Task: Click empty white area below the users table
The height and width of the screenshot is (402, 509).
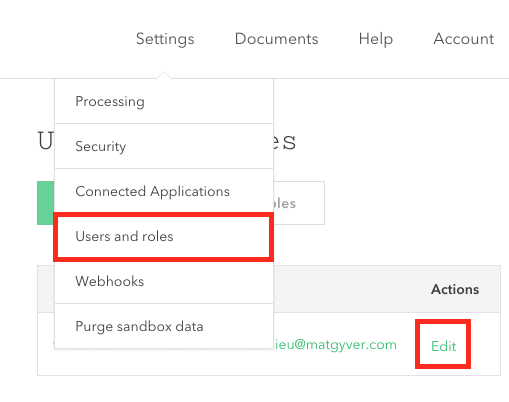Action: click(x=269, y=389)
